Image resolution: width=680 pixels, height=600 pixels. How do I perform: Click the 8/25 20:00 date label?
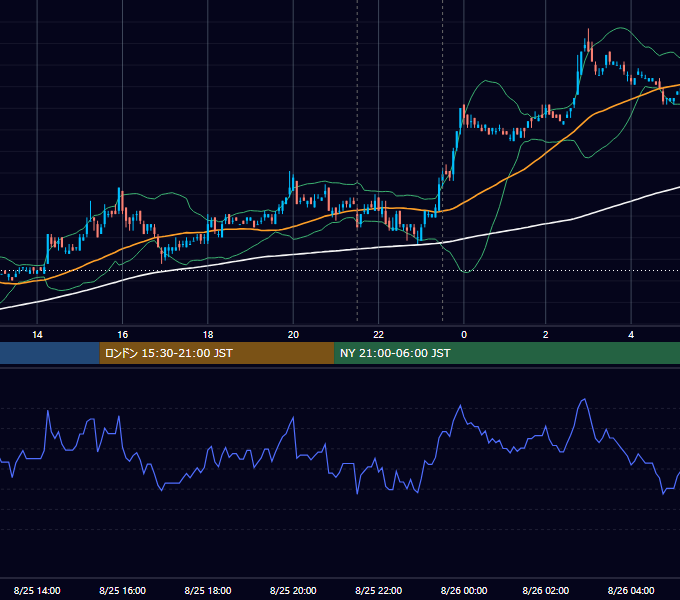click(293, 590)
